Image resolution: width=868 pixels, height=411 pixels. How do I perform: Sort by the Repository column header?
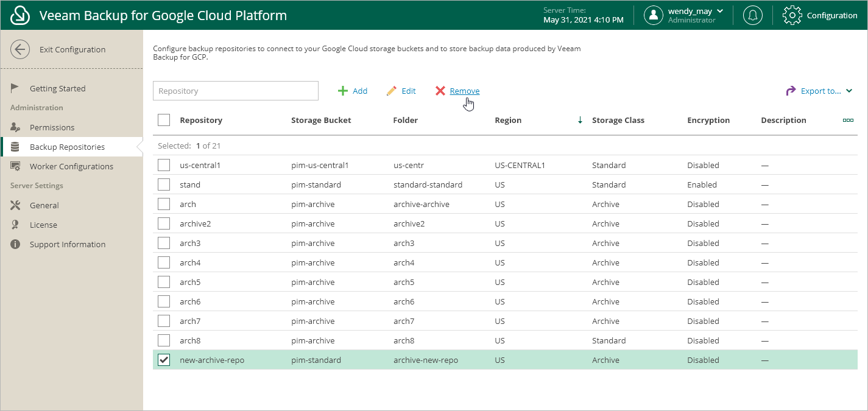point(201,120)
